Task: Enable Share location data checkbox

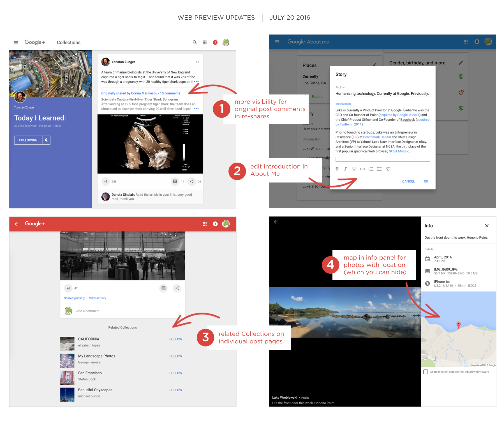Action: pos(426,372)
